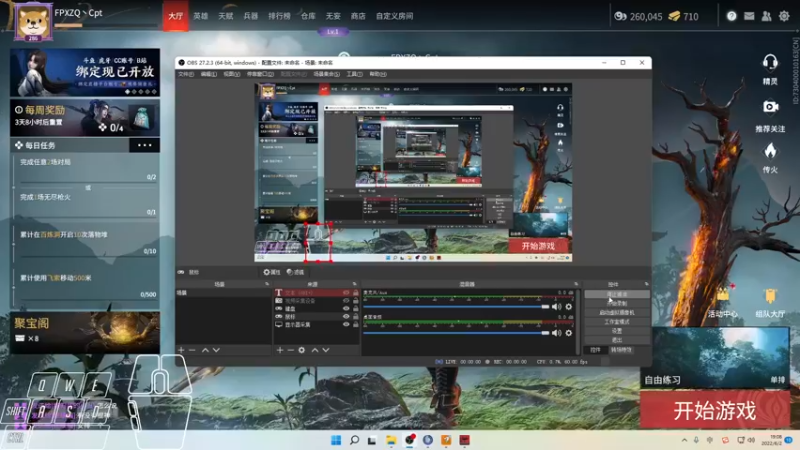800x450 pixels.
Task: Click the 滤镜 button above the sources
Action: coord(295,272)
